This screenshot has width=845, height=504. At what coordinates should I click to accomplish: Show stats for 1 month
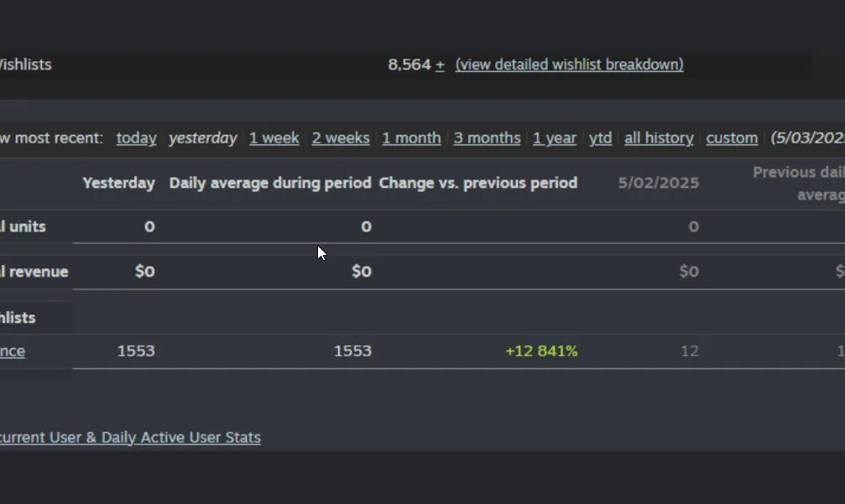click(x=411, y=138)
